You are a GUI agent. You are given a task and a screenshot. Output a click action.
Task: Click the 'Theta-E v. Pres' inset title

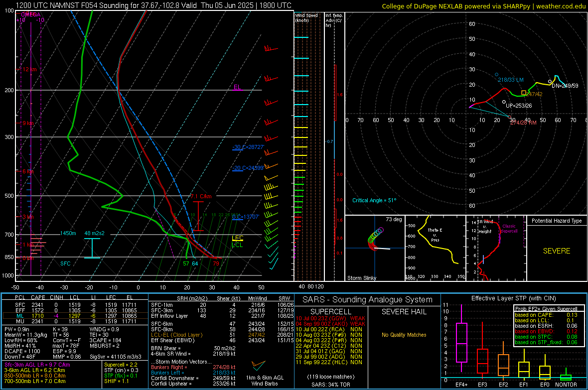click(435, 235)
